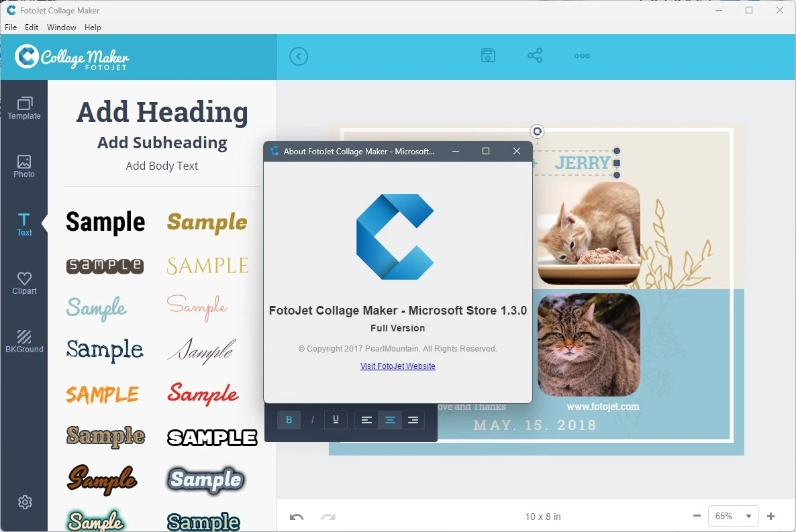Viewport: 796px width, 532px height.
Task: Open the Window menu
Action: click(x=62, y=28)
